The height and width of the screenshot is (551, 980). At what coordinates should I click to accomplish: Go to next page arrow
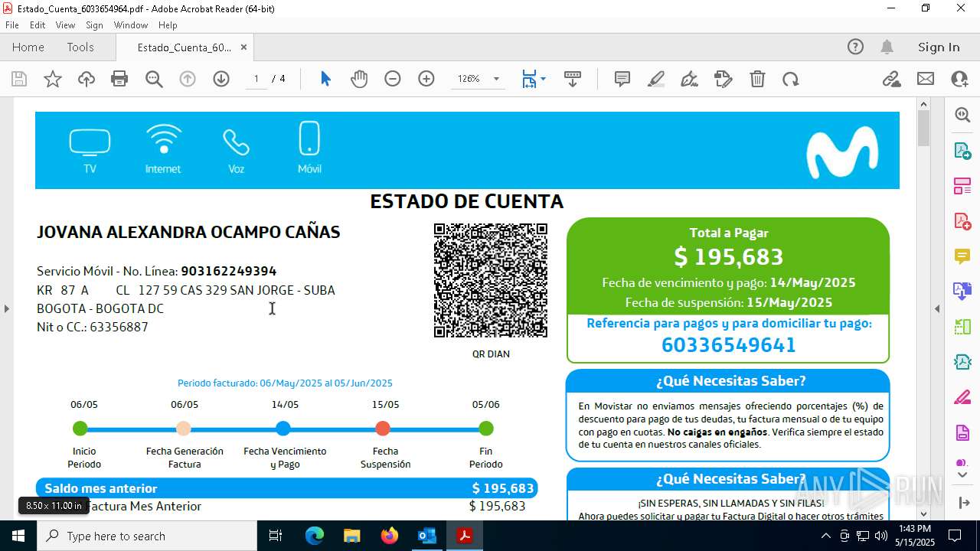tap(221, 79)
